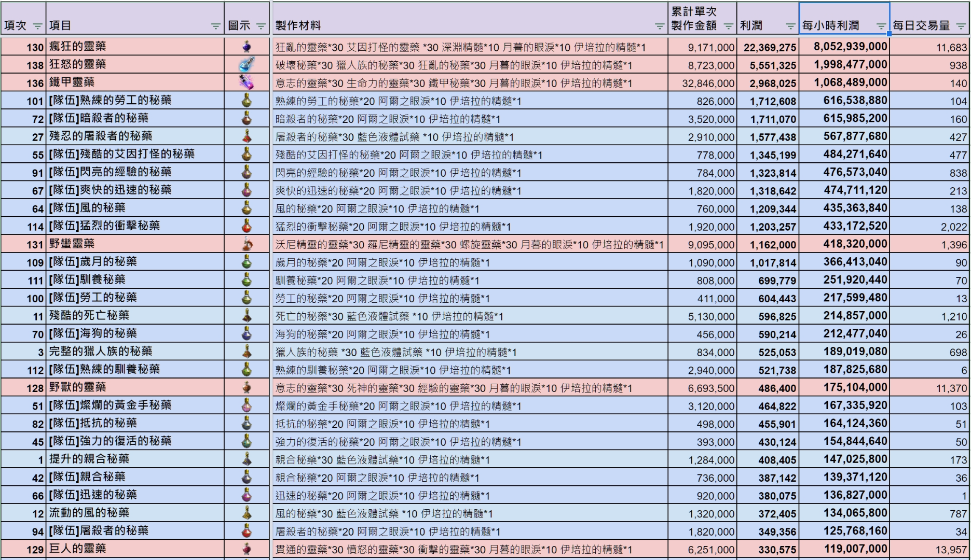Select row number cell 101
Screen dimensions: 971x560
pos(23,101)
